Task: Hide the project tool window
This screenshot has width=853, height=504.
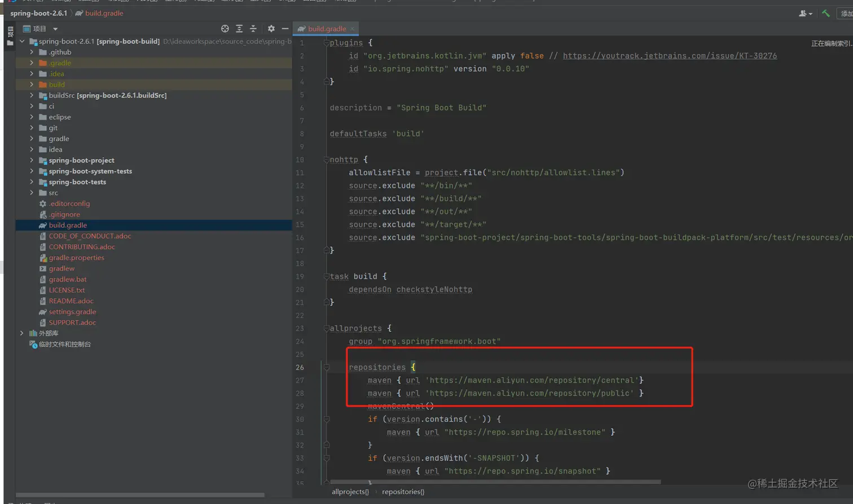Action: click(x=285, y=29)
